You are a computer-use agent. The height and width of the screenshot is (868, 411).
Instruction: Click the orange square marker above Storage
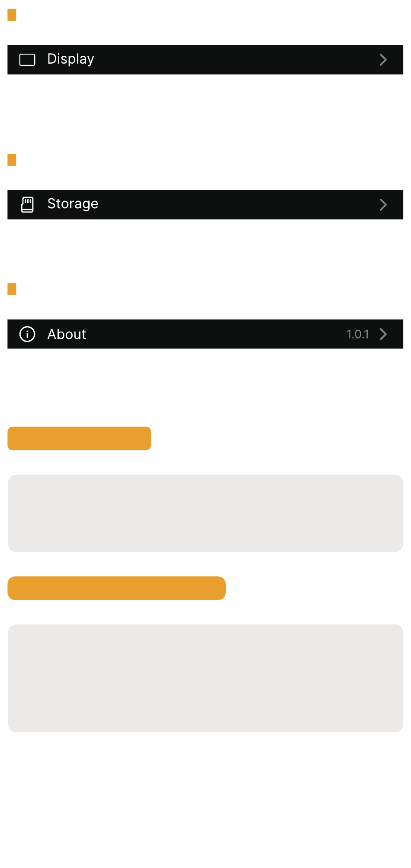12,160
